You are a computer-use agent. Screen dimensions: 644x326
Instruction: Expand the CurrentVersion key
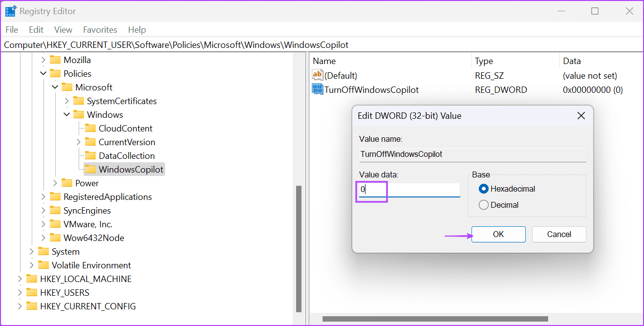79,142
